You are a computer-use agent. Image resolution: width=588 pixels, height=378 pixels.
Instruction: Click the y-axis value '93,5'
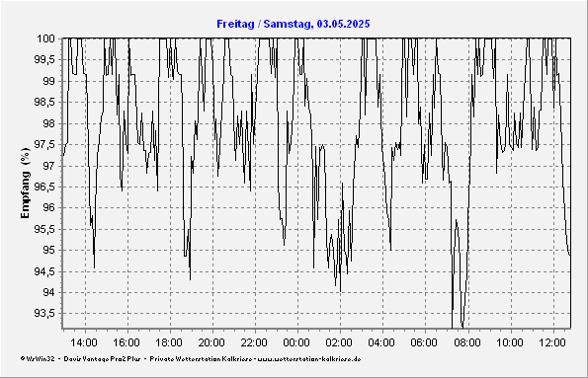[x=44, y=314]
